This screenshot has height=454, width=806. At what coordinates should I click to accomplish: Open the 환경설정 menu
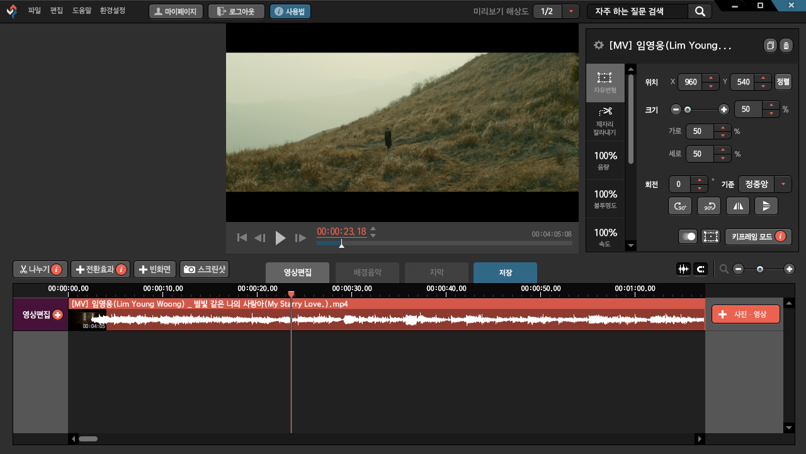tap(113, 11)
